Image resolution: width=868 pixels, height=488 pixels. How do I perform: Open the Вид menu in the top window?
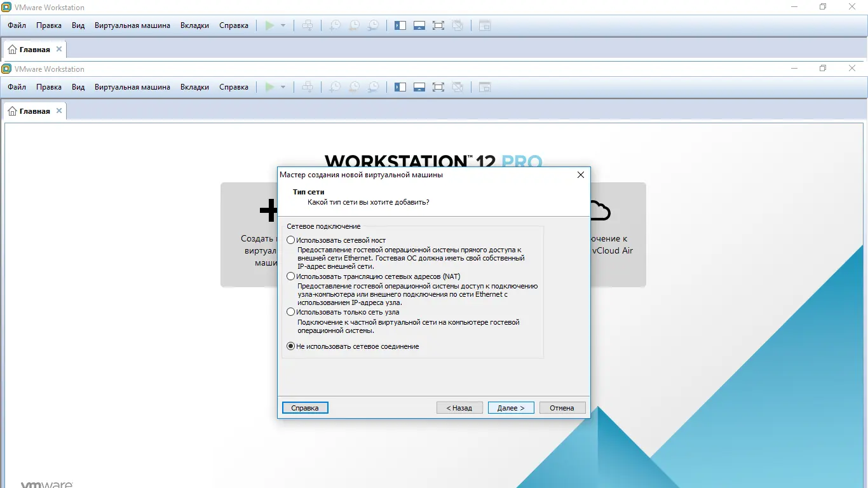(x=78, y=25)
